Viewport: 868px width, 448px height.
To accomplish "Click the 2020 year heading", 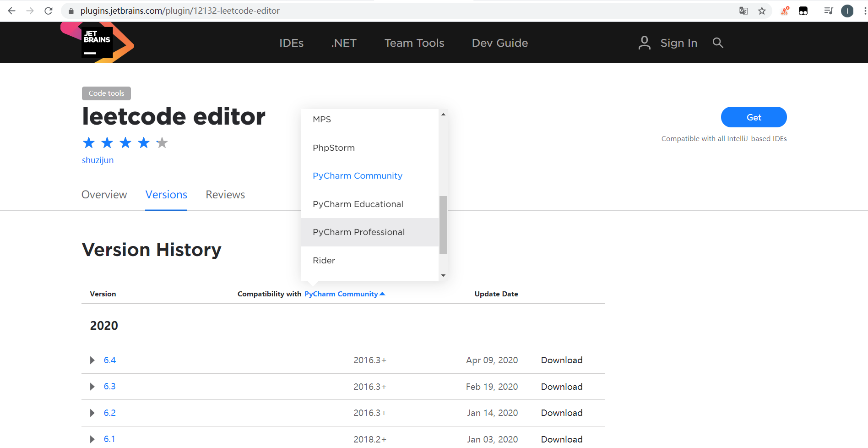I will [104, 326].
